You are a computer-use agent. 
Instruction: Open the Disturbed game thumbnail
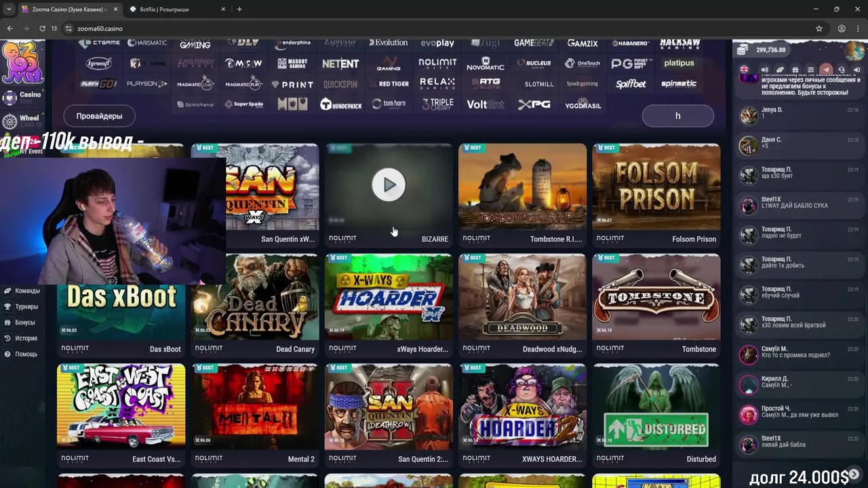(656, 407)
